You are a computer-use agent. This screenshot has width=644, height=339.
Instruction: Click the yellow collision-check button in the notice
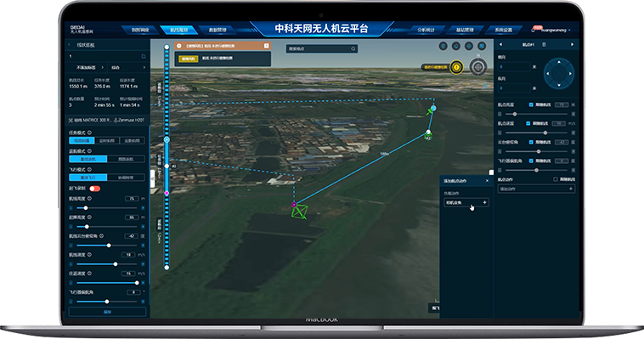click(188, 59)
